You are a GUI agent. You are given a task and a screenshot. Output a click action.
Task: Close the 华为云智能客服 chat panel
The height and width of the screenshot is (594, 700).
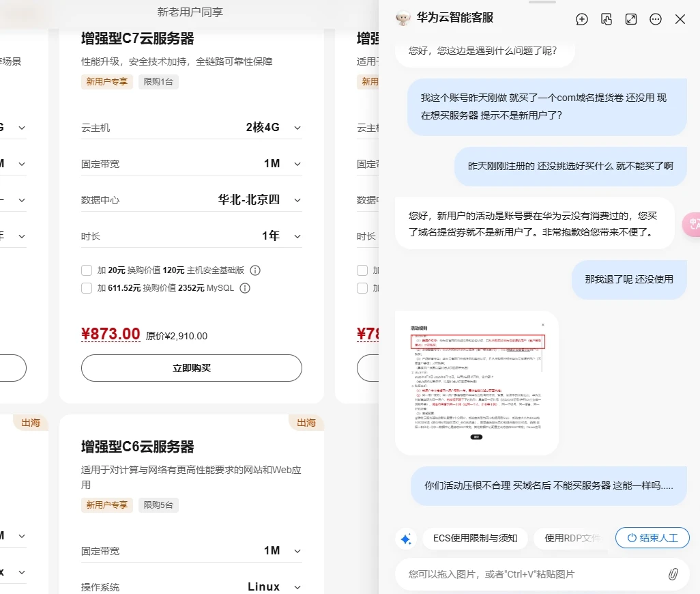[x=680, y=19]
